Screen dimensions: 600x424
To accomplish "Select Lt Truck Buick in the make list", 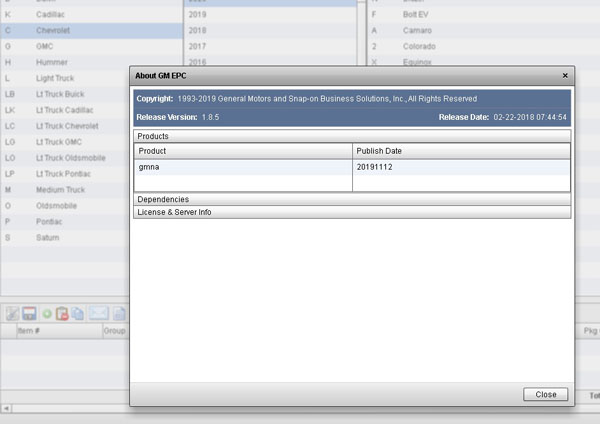I will (65, 94).
